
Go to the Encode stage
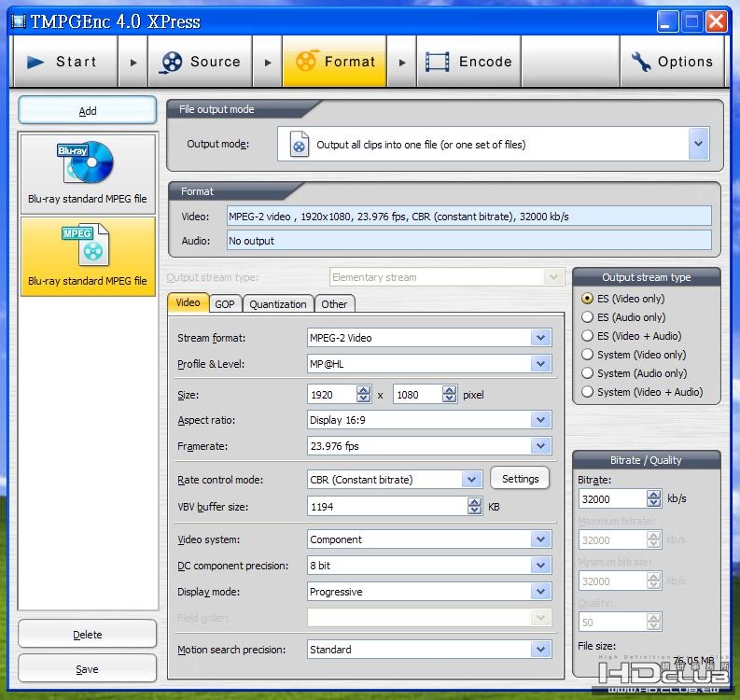click(468, 63)
